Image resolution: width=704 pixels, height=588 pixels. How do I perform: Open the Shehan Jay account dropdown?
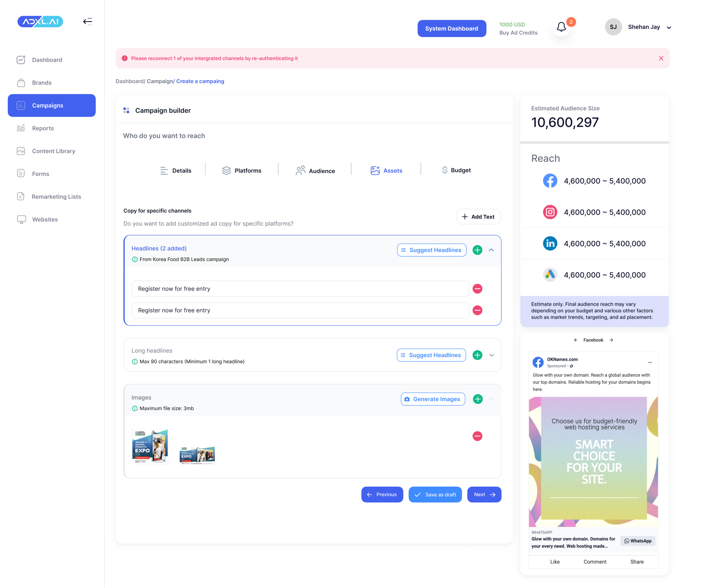tap(669, 27)
